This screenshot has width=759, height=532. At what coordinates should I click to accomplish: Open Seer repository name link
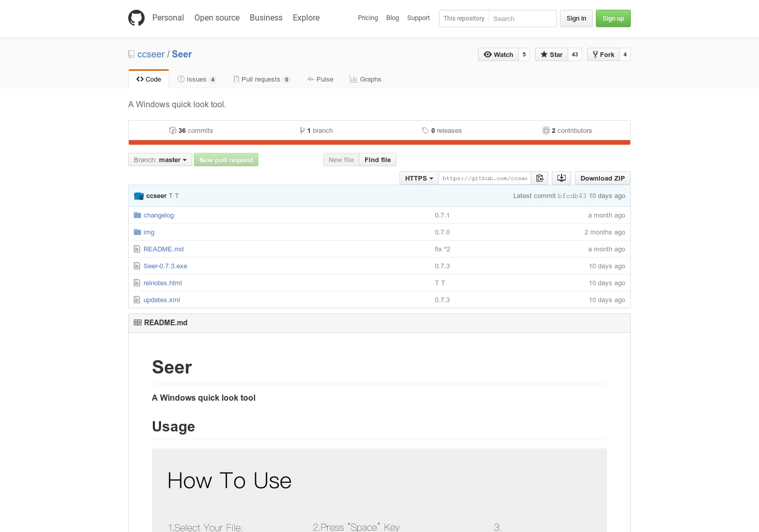tap(182, 54)
